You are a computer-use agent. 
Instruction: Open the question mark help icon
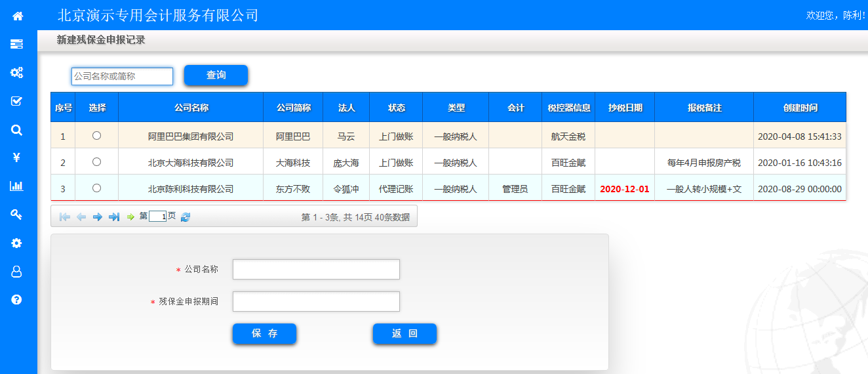(17, 299)
